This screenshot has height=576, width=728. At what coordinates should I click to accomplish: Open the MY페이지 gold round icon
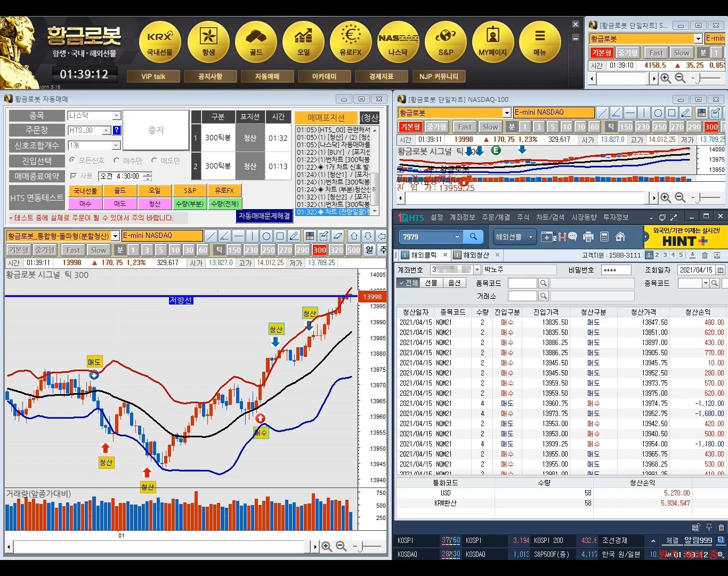pyautogui.click(x=493, y=42)
